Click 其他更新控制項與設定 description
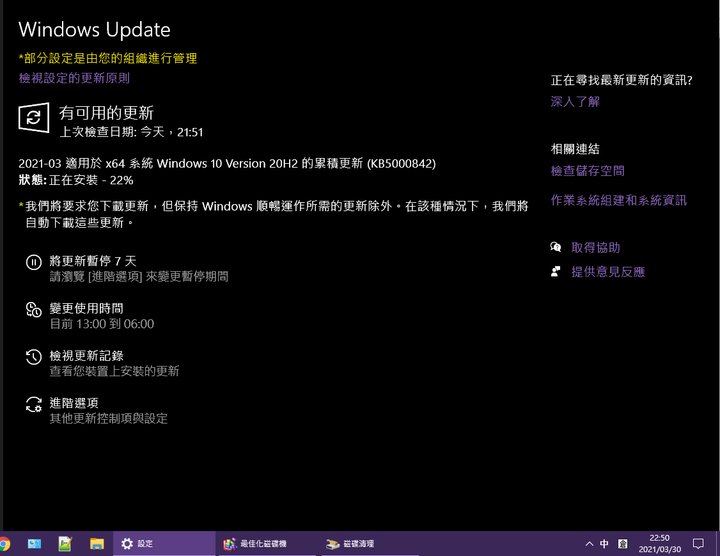Screen dimensions: 720x556 pos(108,419)
